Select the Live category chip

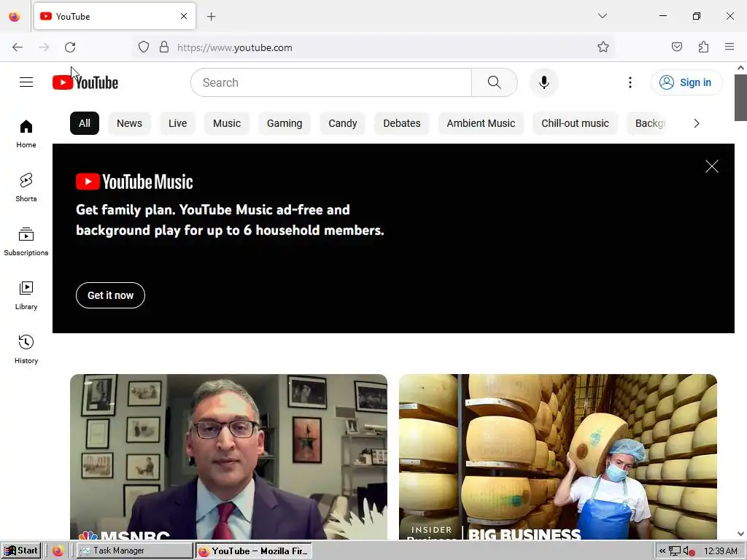pos(177,123)
